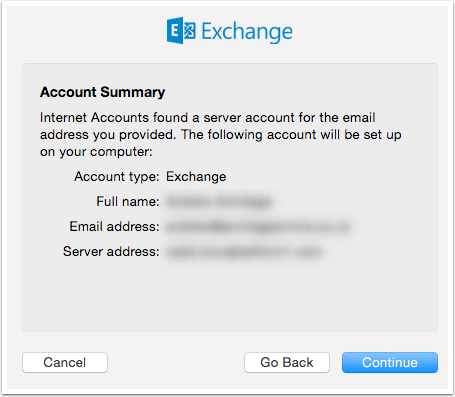Image resolution: width=455 pixels, height=397 pixels.
Task: Click the letter E tile in the logo
Action: (x=175, y=31)
